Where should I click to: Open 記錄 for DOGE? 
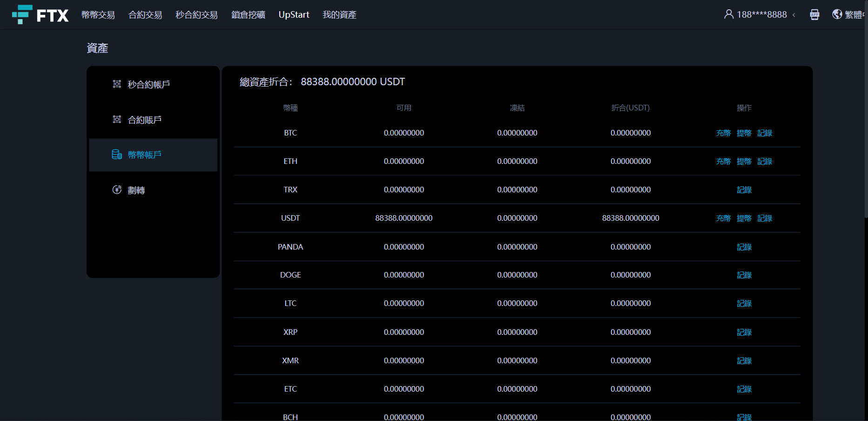click(x=744, y=275)
